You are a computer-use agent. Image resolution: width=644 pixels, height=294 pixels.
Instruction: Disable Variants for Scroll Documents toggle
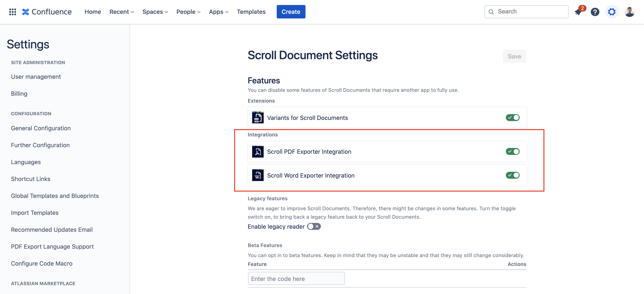[x=513, y=118]
